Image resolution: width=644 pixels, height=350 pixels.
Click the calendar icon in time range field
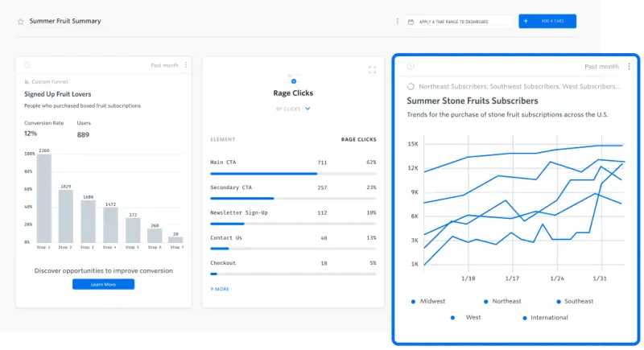click(x=411, y=22)
